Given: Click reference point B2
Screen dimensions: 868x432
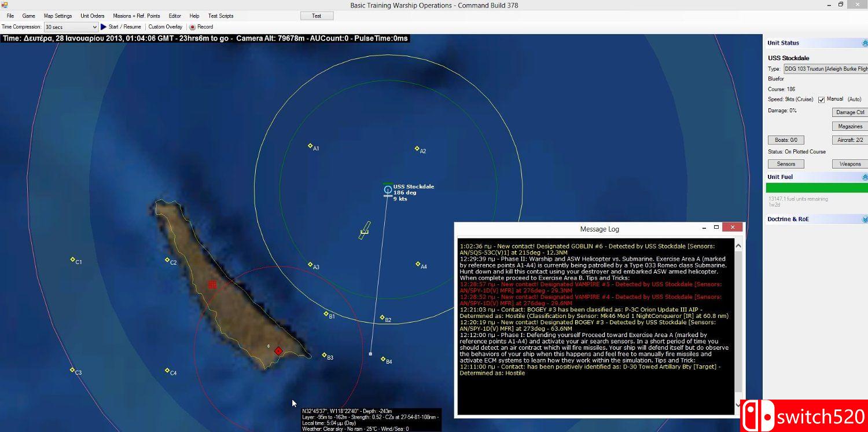Looking at the screenshot, I should (x=382, y=317).
